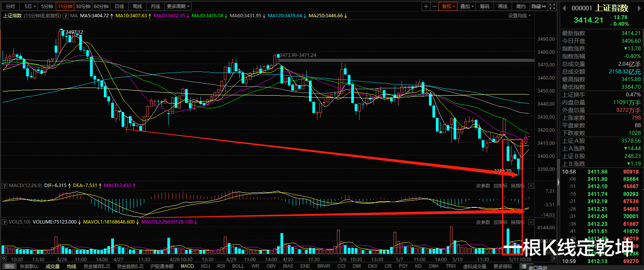
Task: Select ENE indicator tab
Action: tap(305, 266)
